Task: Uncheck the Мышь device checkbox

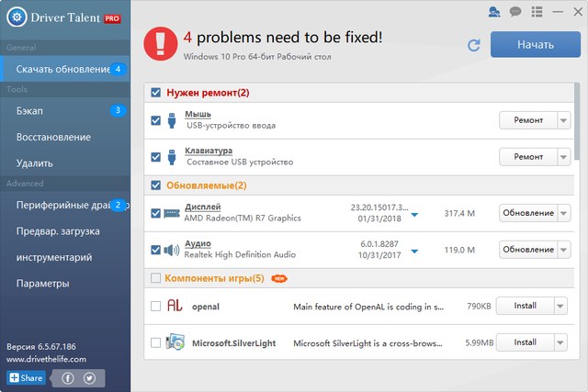Action: [x=155, y=120]
